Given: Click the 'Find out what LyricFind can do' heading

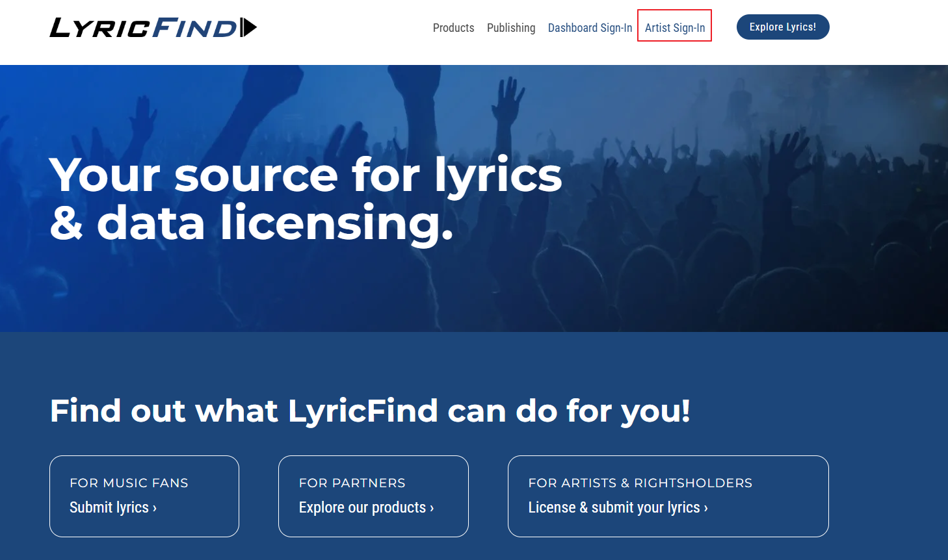Looking at the screenshot, I should pos(370,411).
